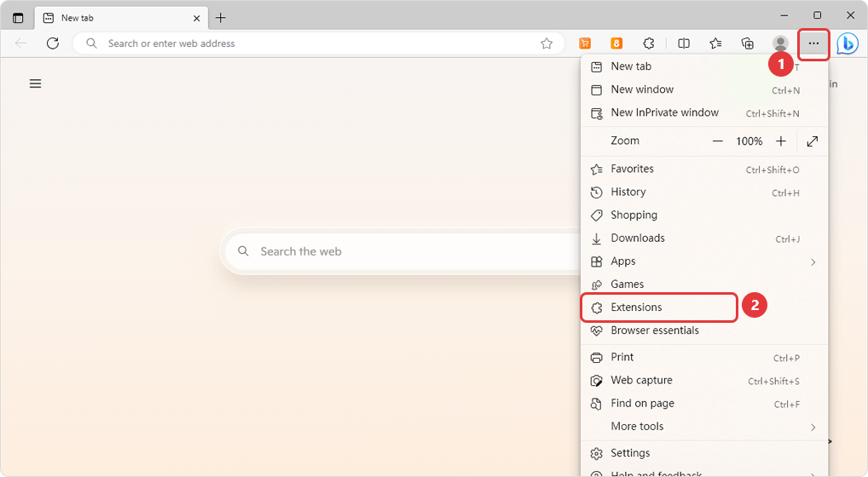The image size is (868, 477).
Task: Open the Extensions puzzle icon in toolbar
Action: tap(649, 43)
